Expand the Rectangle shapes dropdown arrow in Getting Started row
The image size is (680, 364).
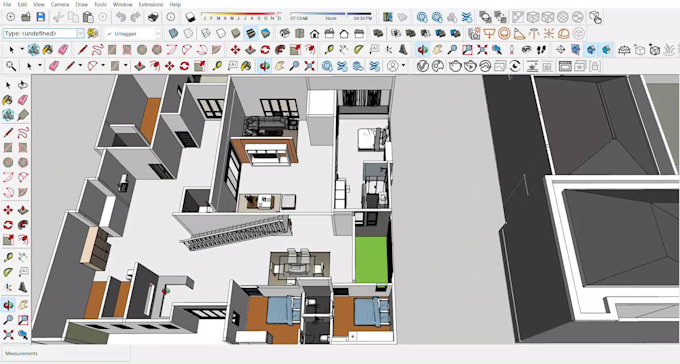(126, 66)
